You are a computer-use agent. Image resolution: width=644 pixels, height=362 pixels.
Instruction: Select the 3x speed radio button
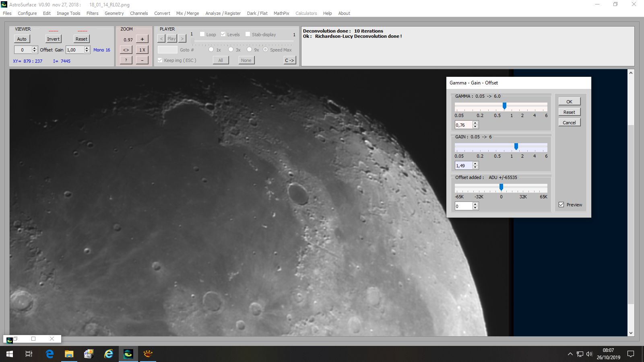(231, 49)
